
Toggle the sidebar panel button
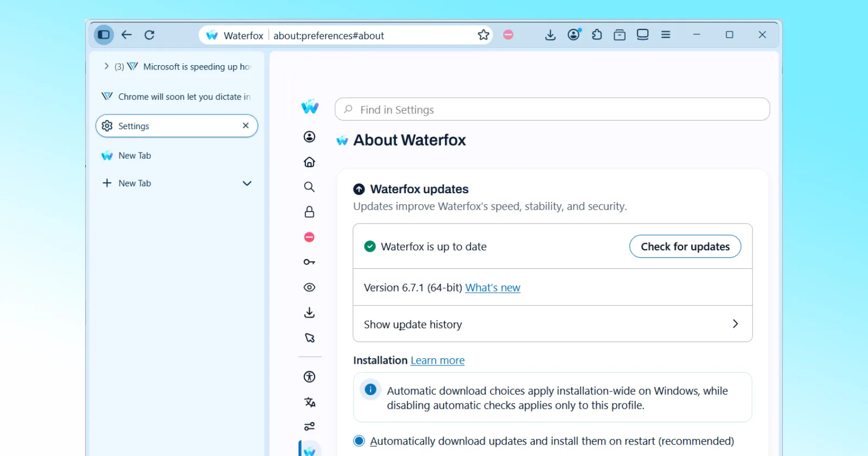pos(104,35)
